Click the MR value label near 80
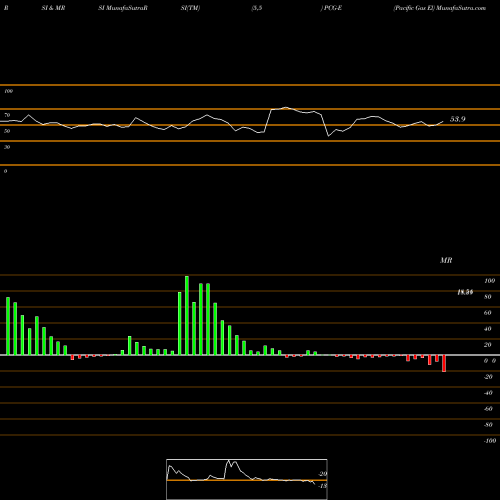 (x=465, y=292)
